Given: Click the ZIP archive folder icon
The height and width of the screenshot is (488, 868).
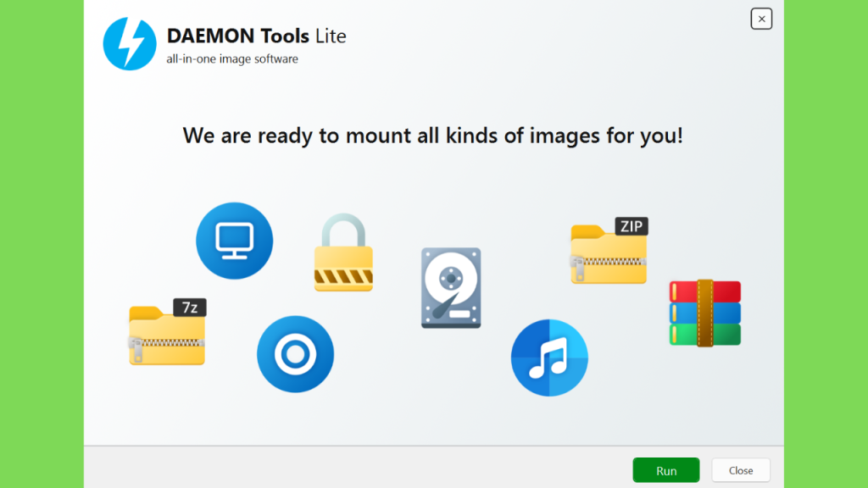Looking at the screenshot, I should (x=609, y=251).
